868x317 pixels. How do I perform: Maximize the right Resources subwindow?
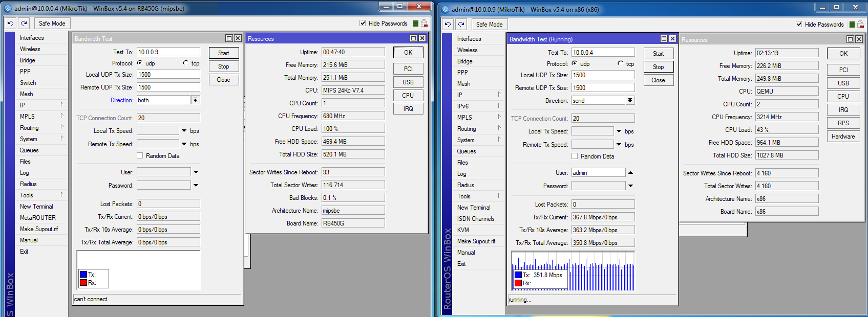pyautogui.click(x=851, y=39)
